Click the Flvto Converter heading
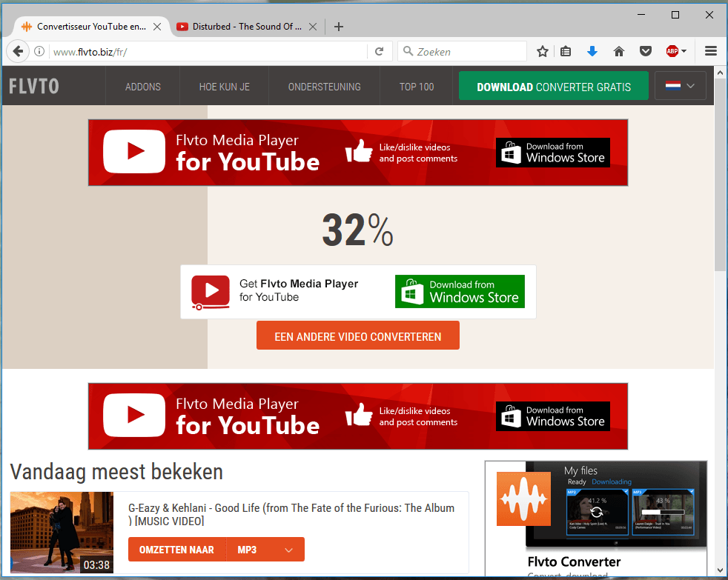 click(574, 561)
